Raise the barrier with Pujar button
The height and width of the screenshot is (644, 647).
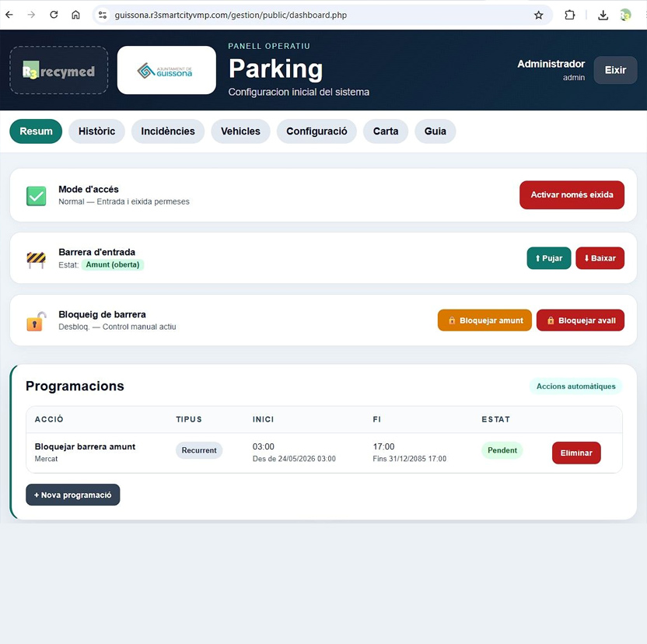point(549,258)
